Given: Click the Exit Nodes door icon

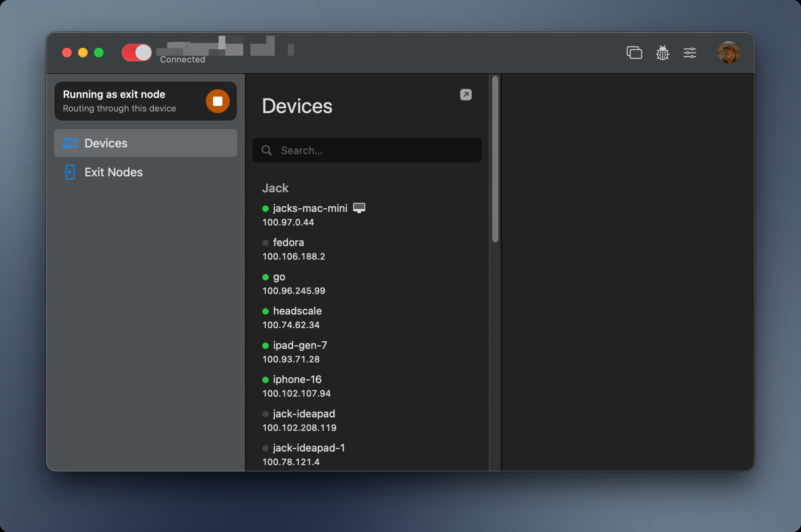Looking at the screenshot, I should [x=69, y=172].
